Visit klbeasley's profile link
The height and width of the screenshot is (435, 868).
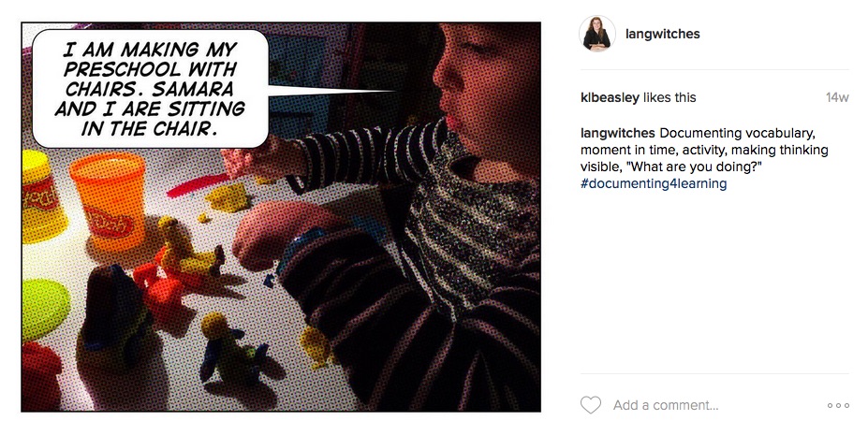coord(609,97)
